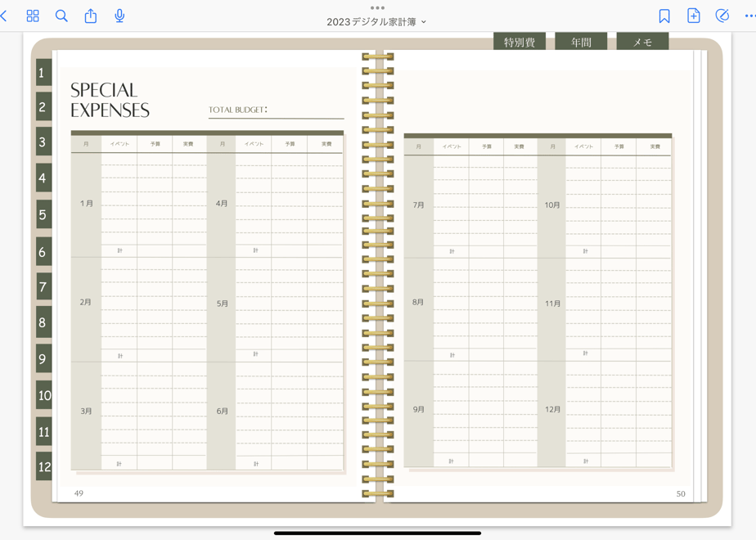Tap the 4月 month cell
Viewport: 756px width, 540px height.
[x=221, y=204]
